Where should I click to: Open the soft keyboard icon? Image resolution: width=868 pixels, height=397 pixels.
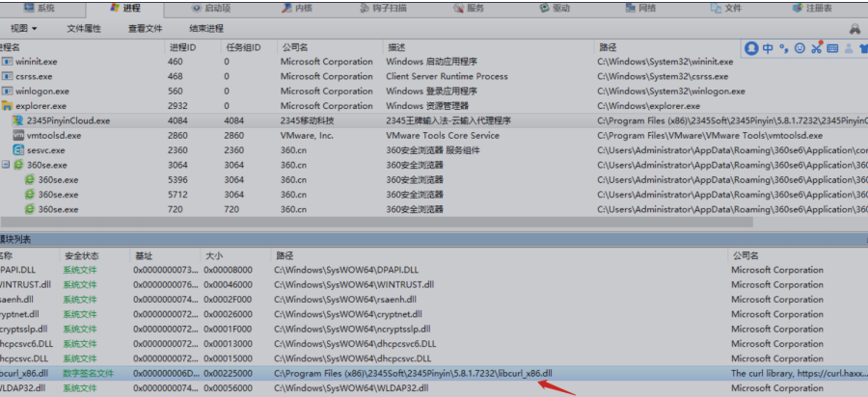click(832, 48)
